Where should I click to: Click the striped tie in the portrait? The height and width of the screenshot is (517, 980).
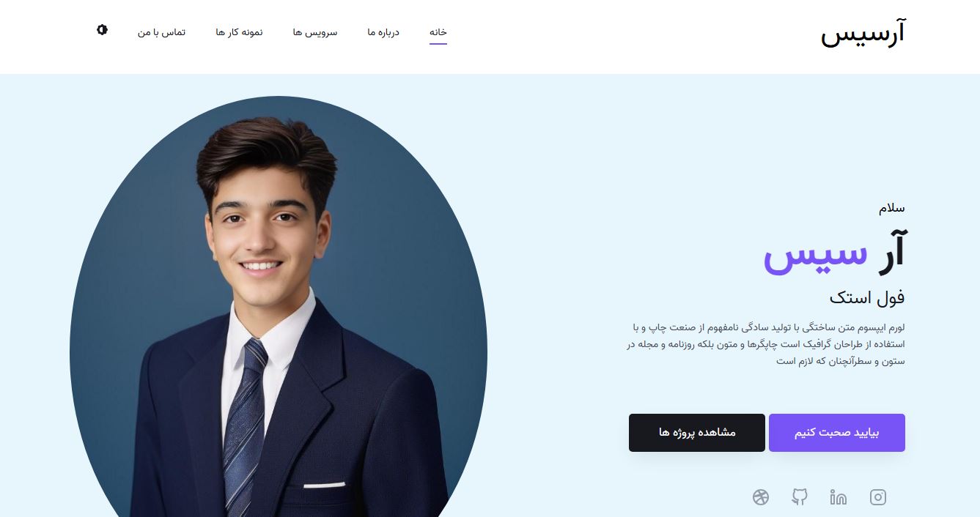[x=245, y=428]
